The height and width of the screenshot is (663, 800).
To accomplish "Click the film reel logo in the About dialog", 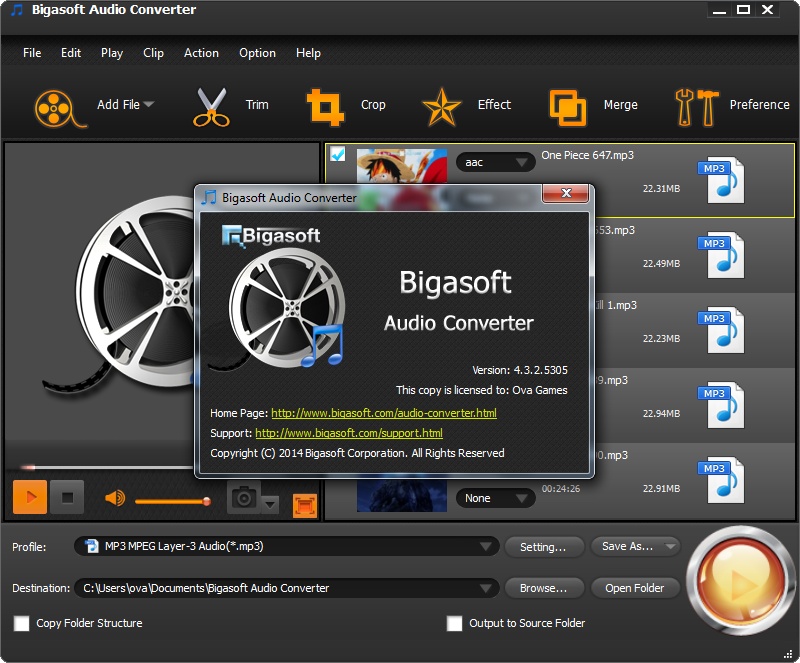I will point(287,308).
